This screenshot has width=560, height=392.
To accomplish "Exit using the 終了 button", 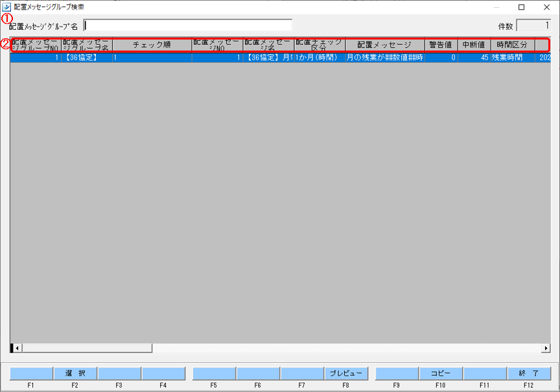I will [529, 373].
